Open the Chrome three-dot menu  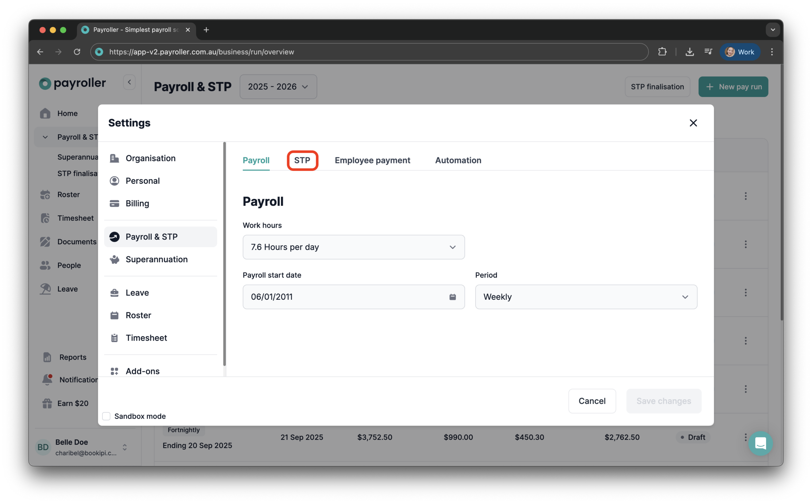(x=772, y=52)
